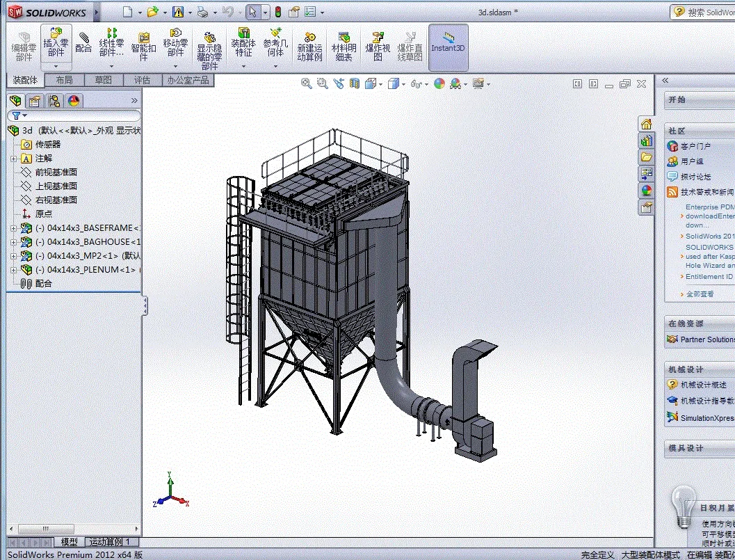The image size is (735, 560).
Task: Open the 全部查看 link
Action: coord(700,294)
